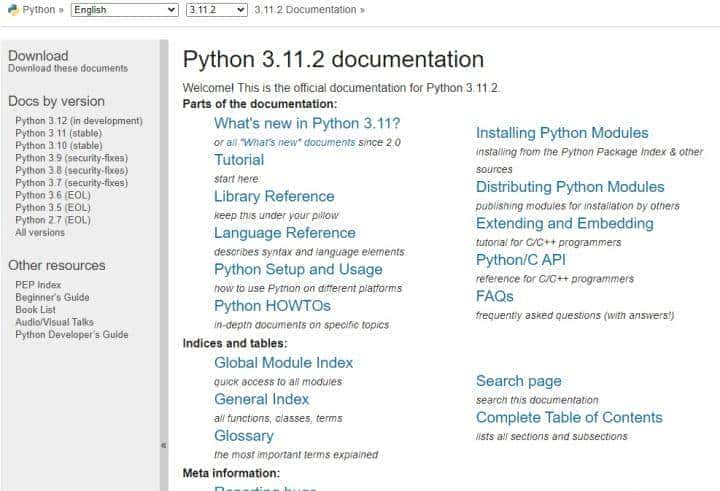This screenshot has height=491, width=720.
Task: Click 'lists all sections and subsections' text
Action: [x=551, y=436]
